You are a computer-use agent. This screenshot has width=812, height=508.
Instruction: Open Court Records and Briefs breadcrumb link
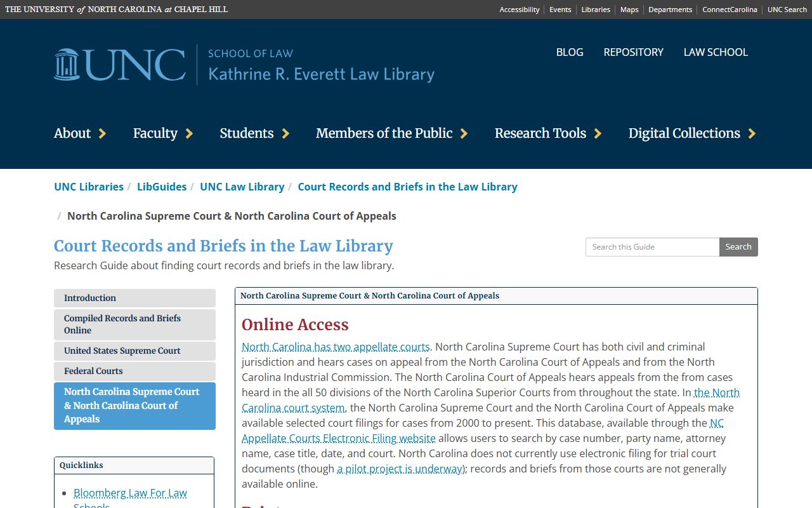[x=407, y=187]
